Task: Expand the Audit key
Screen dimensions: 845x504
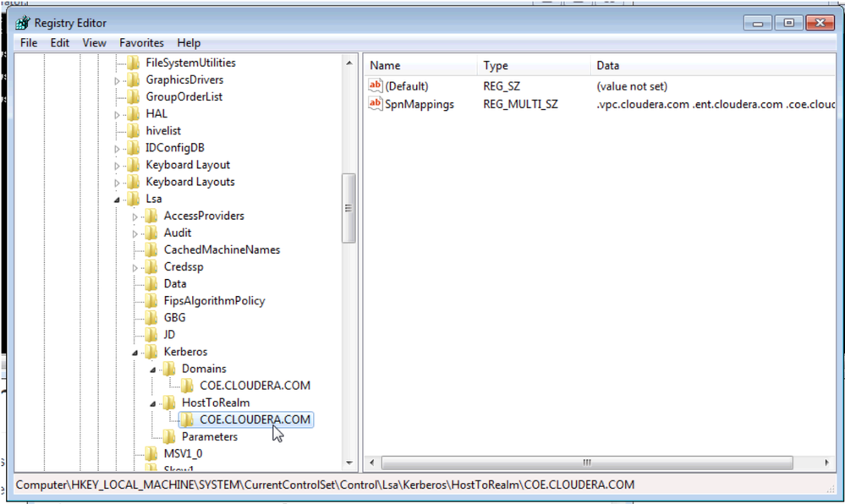Action: (134, 234)
